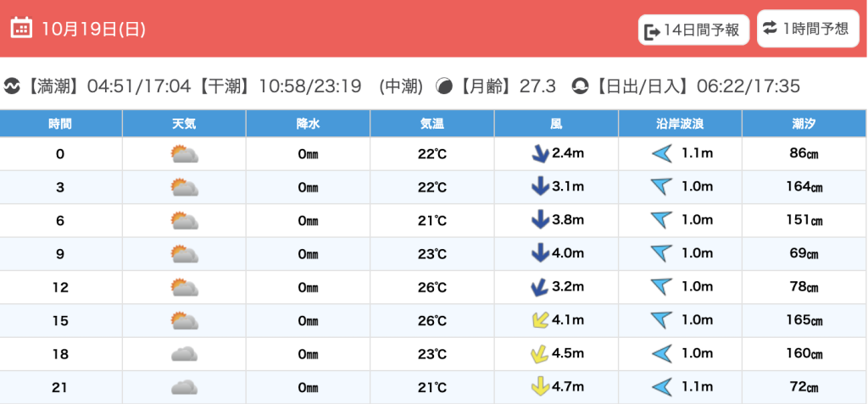Click the 時間 column header
This screenshot has height=404, width=868.
pos(60,124)
